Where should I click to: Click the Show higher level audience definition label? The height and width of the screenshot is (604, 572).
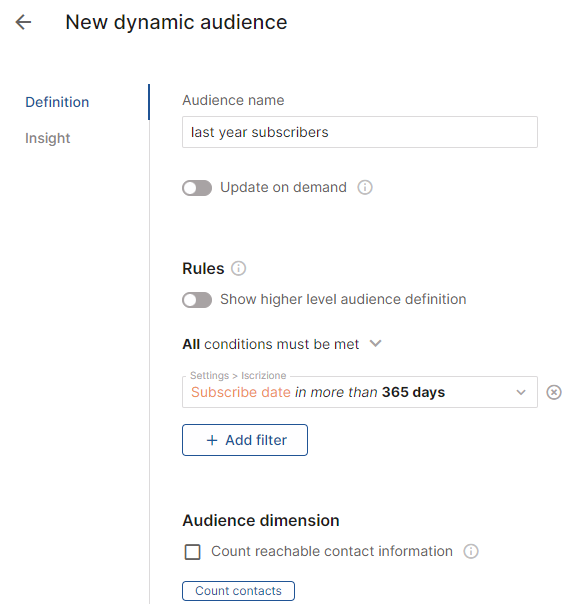(x=343, y=299)
